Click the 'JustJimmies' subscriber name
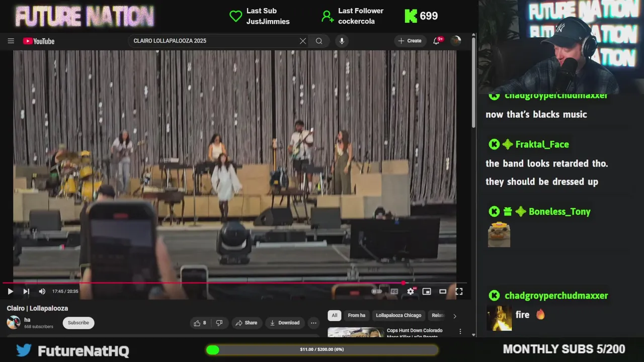This screenshot has width=644, height=362. pyautogui.click(x=268, y=22)
